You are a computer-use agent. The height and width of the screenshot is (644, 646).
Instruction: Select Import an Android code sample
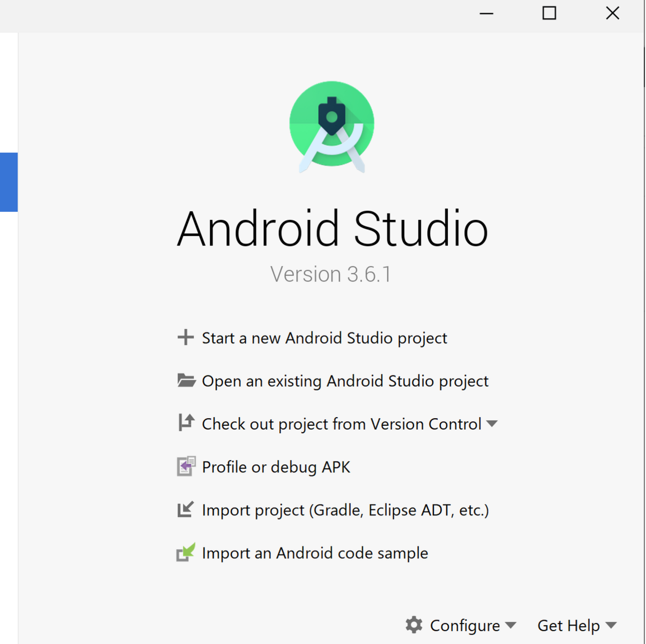click(314, 552)
